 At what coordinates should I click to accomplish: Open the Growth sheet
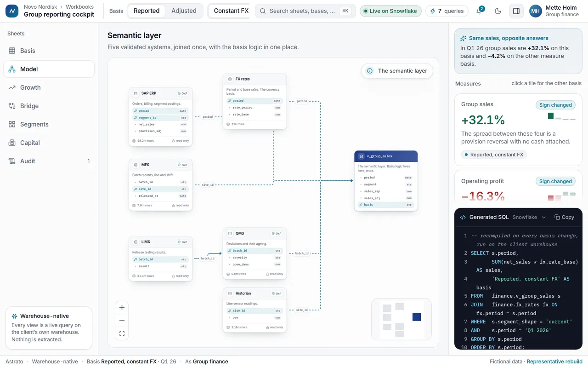[49, 87]
